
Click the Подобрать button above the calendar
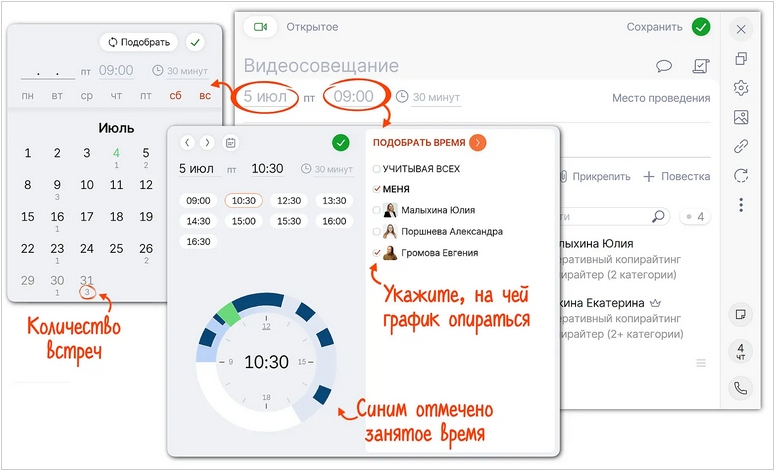click(x=139, y=42)
